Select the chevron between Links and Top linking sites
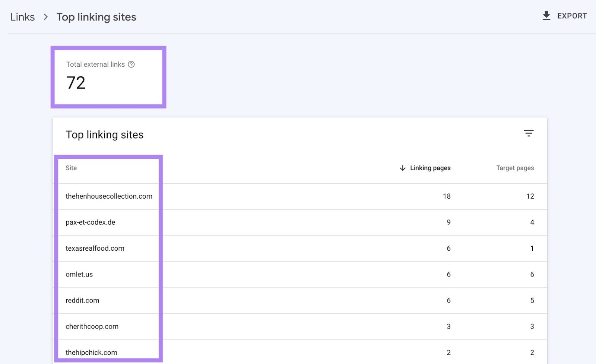The width and height of the screenshot is (596, 364). point(45,17)
